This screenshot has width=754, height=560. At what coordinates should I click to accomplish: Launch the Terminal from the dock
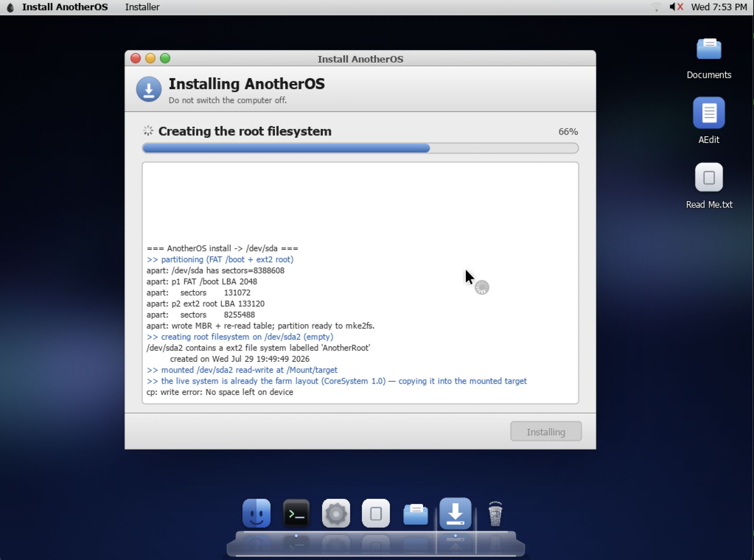click(x=296, y=513)
